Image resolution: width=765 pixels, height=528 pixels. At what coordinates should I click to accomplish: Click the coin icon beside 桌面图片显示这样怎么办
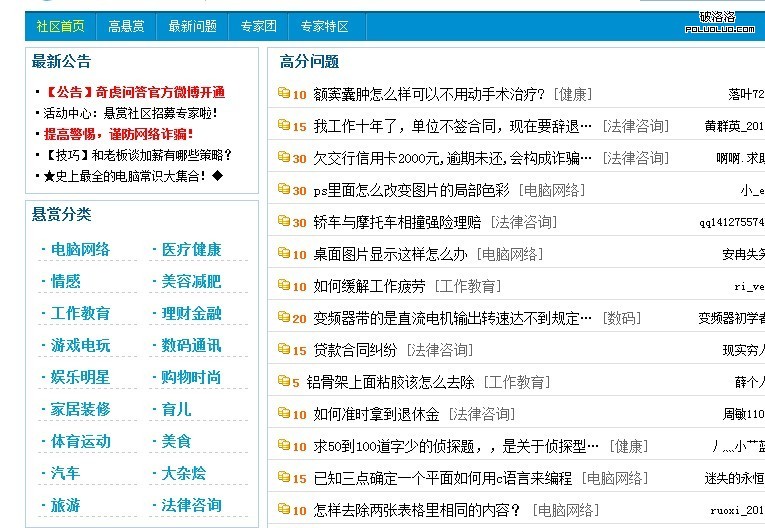click(x=284, y=254)
